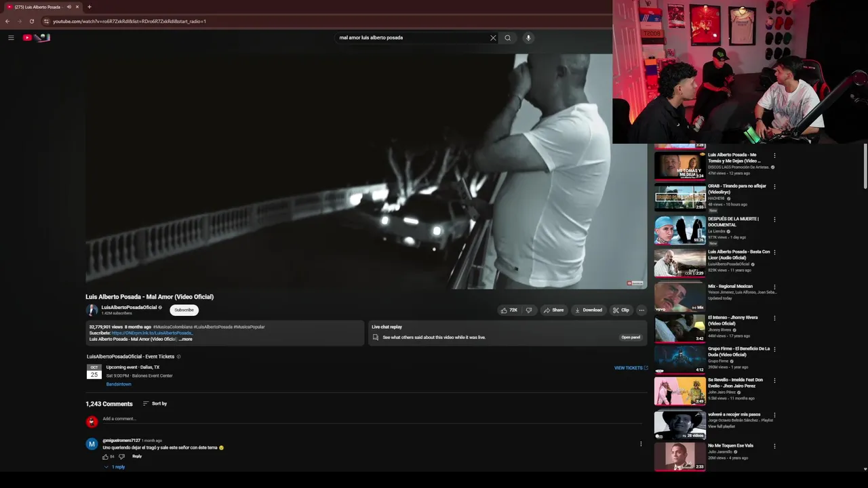Click the browser address bar URL
Screen dimensions: 868x488
click(x=129, y=21)
